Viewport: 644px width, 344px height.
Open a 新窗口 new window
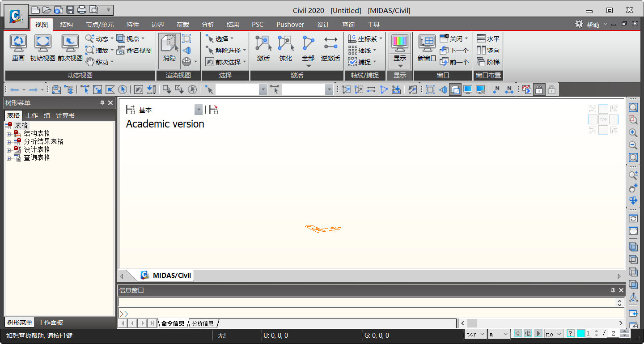coord(427,48)
